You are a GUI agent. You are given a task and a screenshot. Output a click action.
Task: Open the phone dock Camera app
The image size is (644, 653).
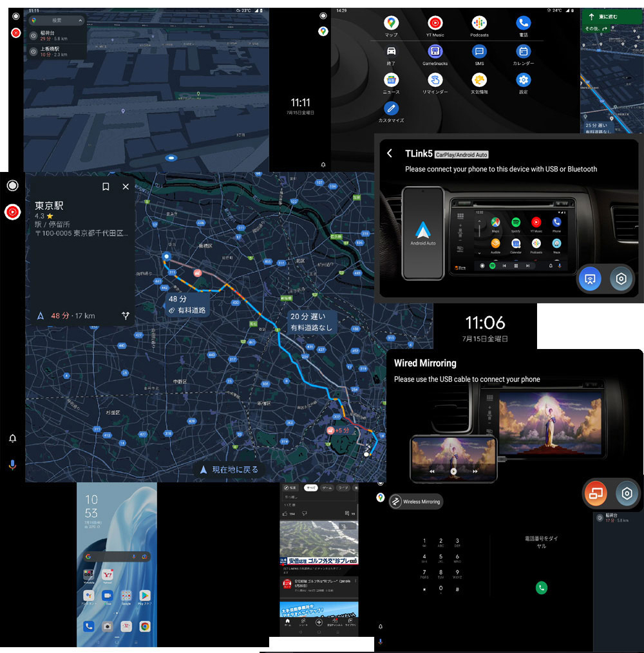point(108,626)
